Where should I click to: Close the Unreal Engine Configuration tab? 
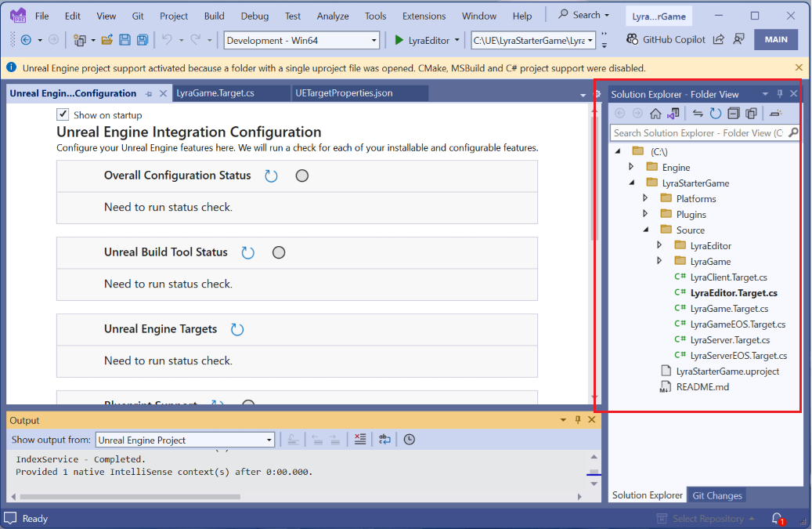[x=163, y=93]
